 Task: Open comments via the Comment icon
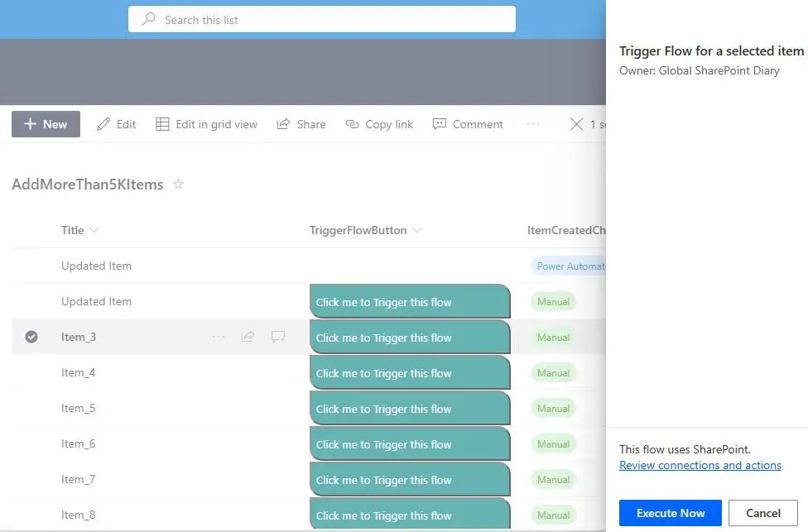click(439, 123)
